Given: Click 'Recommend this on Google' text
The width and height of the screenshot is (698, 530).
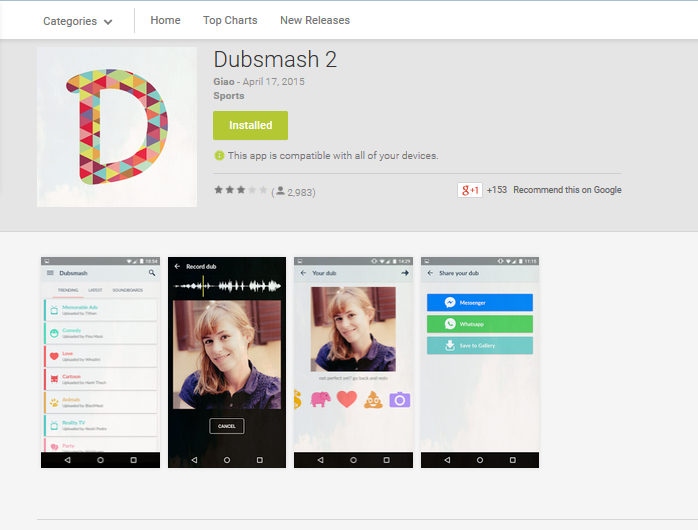Looking at the screenshot, I should tap(567, 190).
